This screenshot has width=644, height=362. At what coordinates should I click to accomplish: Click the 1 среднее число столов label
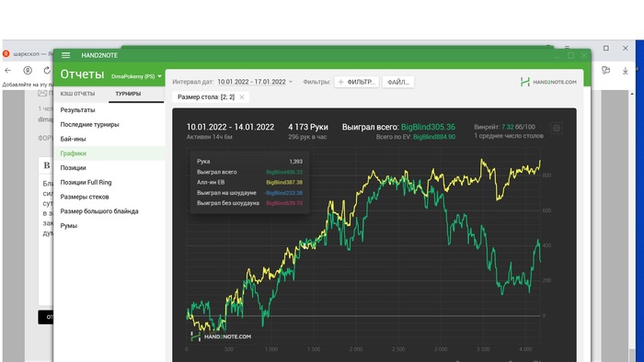coord(509,136)
